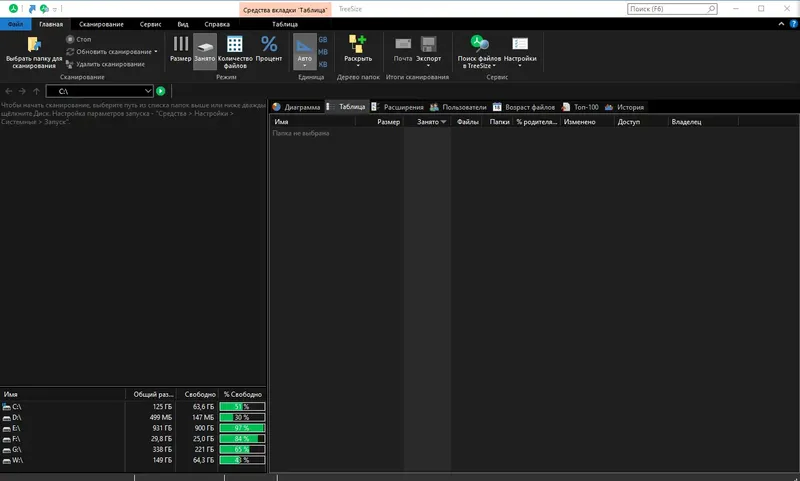
Task: Sort by Folders (Папки) column header
Action: 499,122
